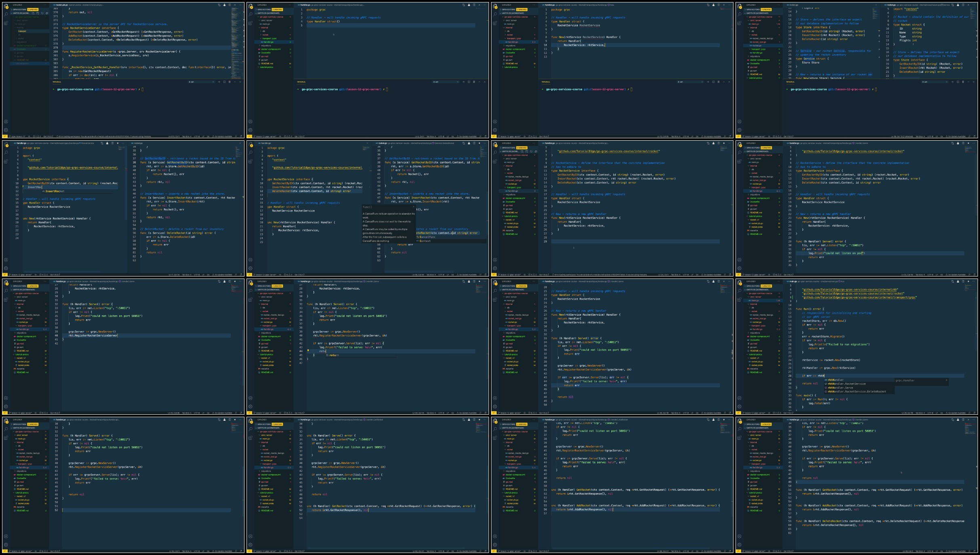Choose Context suggestion below CancelFunc

coord(451,241)
